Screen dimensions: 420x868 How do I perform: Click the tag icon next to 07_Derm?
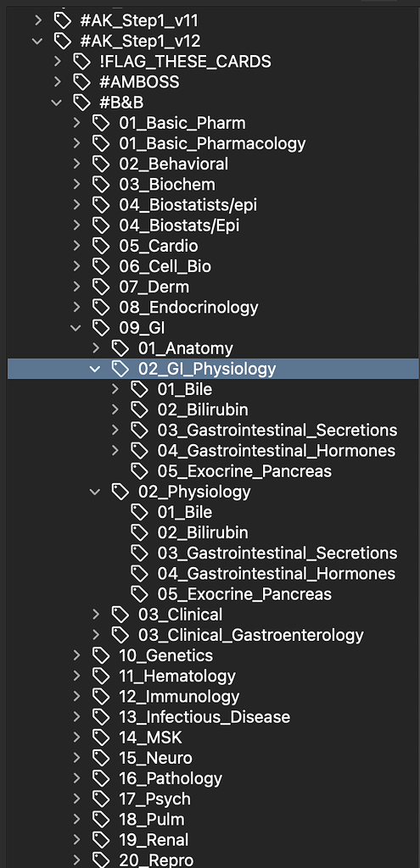pyautogui.click(x=101, y=287)
